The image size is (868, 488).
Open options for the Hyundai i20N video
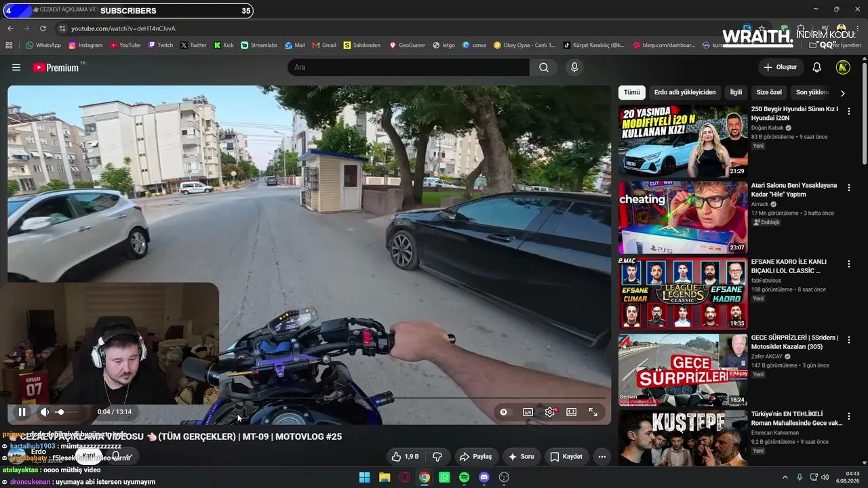point(848,111)
